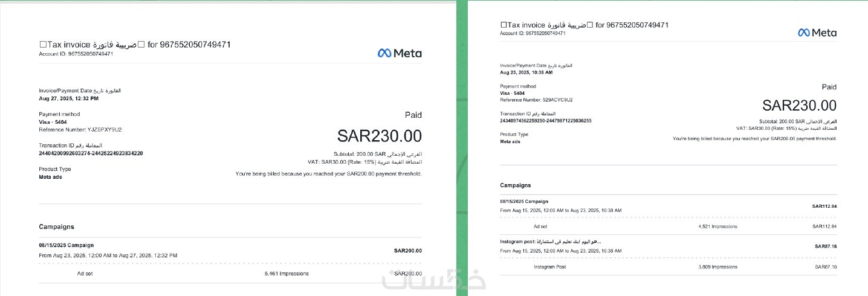
Task: Click the SAR87.16 amount beside the Instagram post title
Action: tap(826, 246)
